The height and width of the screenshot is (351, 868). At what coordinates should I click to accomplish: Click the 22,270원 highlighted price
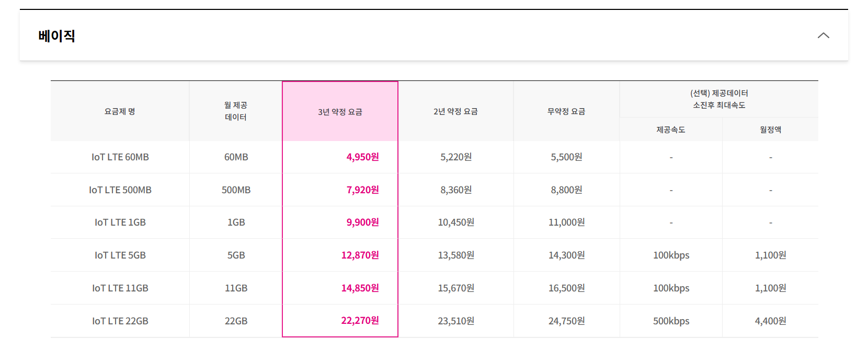pos(360,321)
